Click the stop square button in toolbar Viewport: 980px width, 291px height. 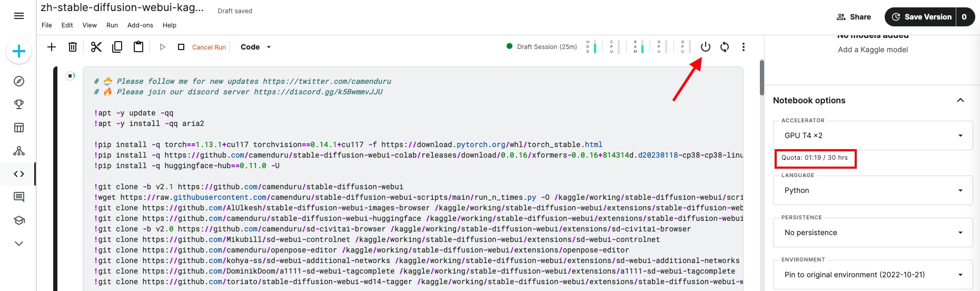(181, 47)
